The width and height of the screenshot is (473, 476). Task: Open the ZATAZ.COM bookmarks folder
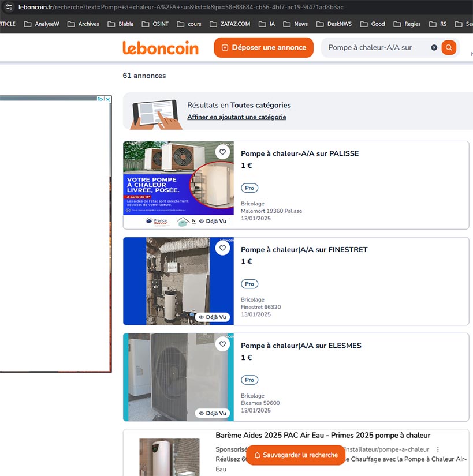[x=230, y=24]
